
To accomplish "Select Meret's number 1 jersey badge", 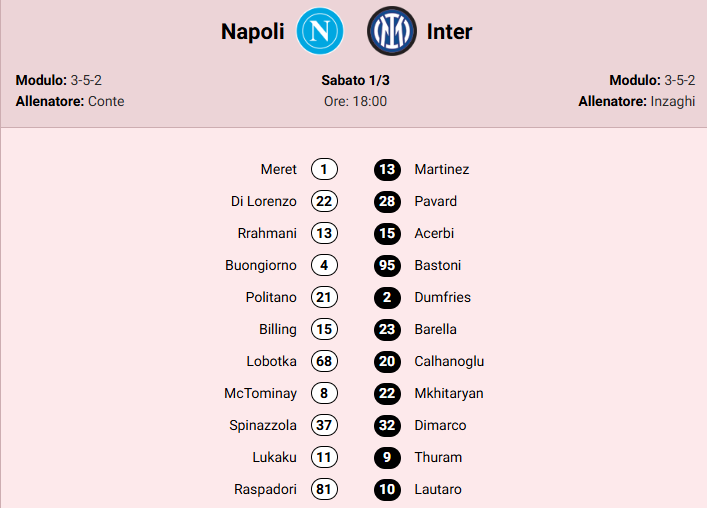I will (324, 169).
